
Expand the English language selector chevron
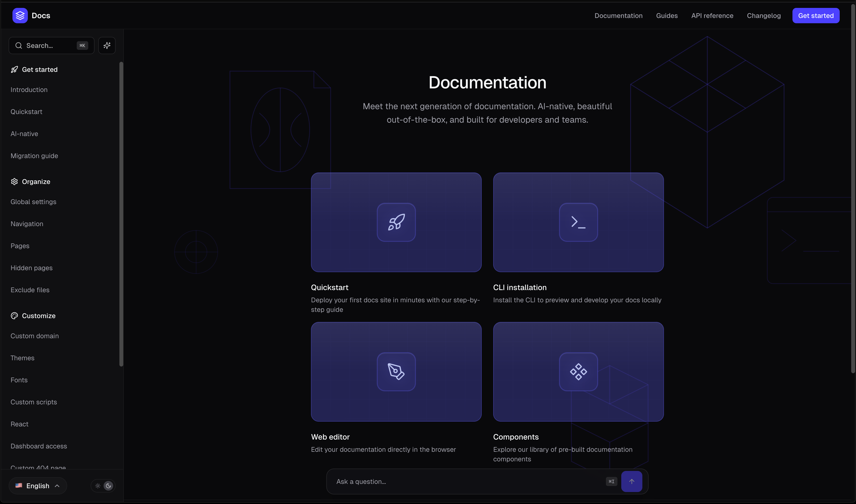tap(57, 486)
